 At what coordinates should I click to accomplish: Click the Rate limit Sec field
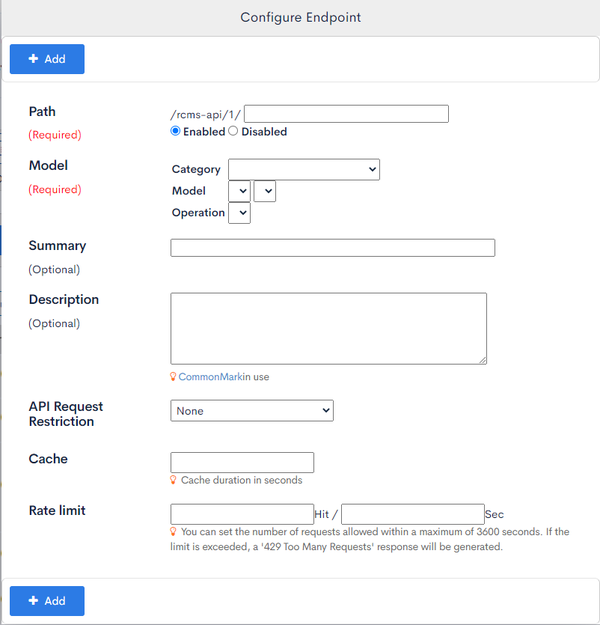tap(413, 514)
